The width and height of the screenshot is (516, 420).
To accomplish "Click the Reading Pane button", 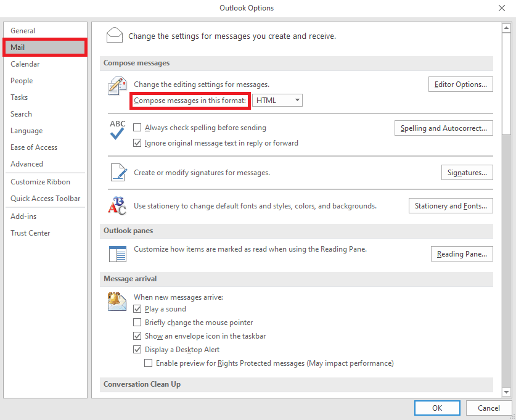I will (x=462, y=253).
